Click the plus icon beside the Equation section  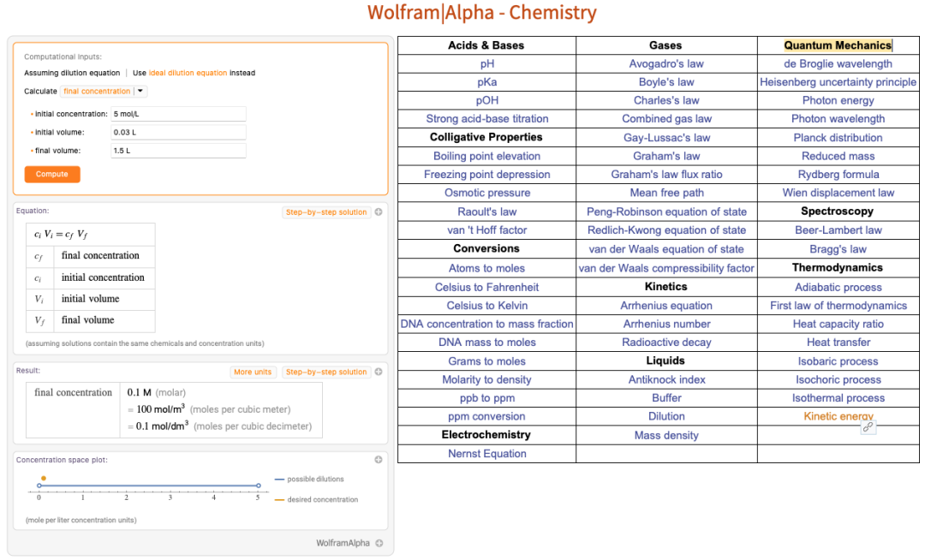point(379,211)
